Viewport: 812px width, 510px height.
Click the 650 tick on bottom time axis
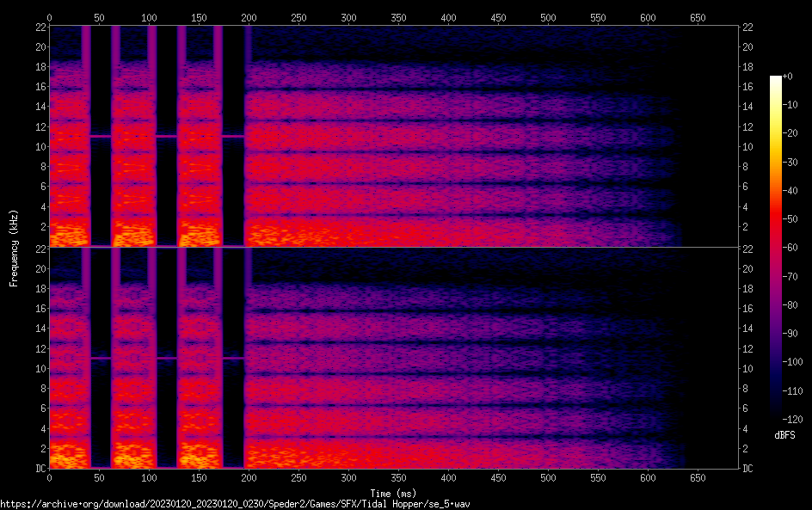coord(698,477)
